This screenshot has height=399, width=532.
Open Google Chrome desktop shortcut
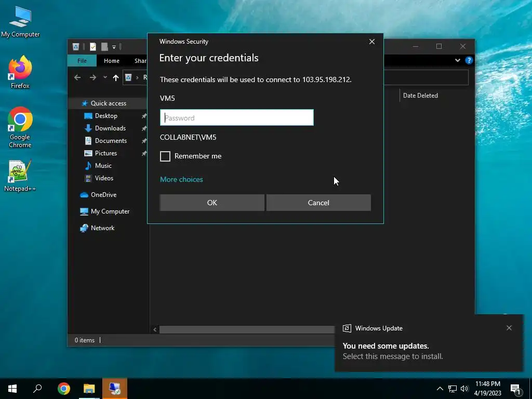coord(20,128)
